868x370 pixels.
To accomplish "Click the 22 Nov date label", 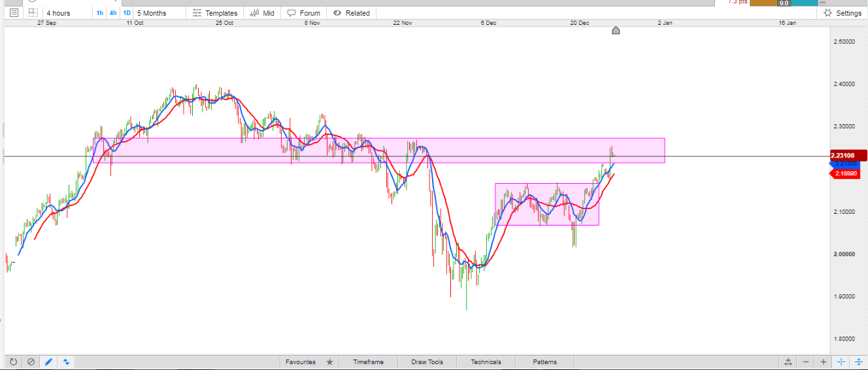I will [403, 23].
